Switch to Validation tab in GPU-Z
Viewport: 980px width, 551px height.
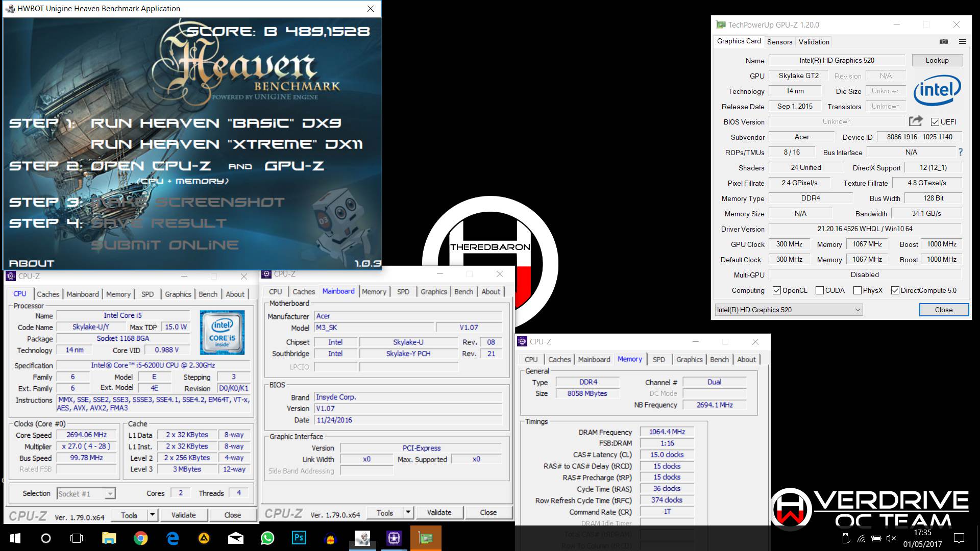click(814, 42)
